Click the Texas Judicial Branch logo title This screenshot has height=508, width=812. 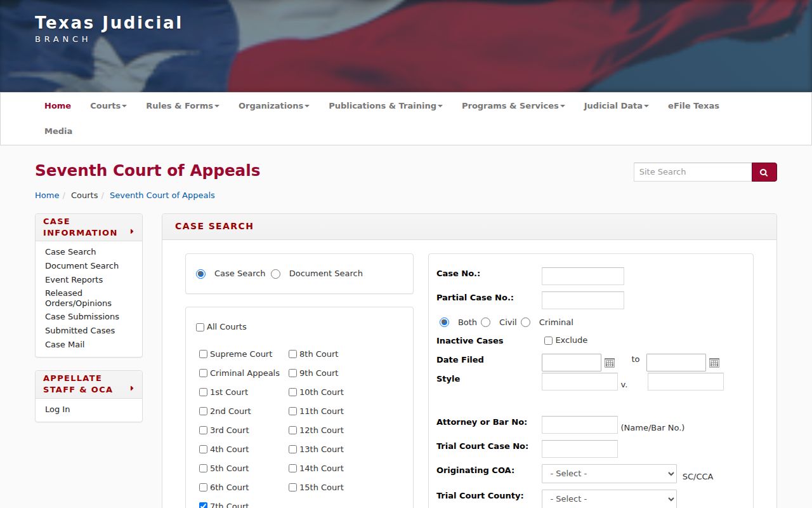[x=108, y=29]
